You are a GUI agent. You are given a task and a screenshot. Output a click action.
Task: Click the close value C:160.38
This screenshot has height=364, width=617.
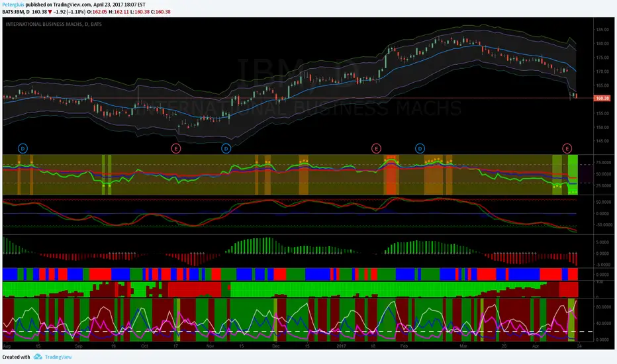[161, 12]
